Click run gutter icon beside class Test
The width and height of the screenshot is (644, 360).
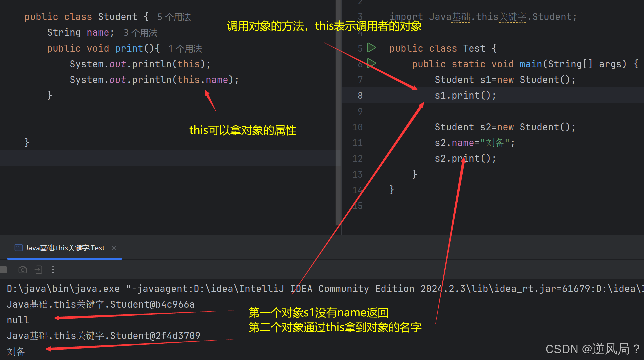pyautogui.click(x=371, y=48)
